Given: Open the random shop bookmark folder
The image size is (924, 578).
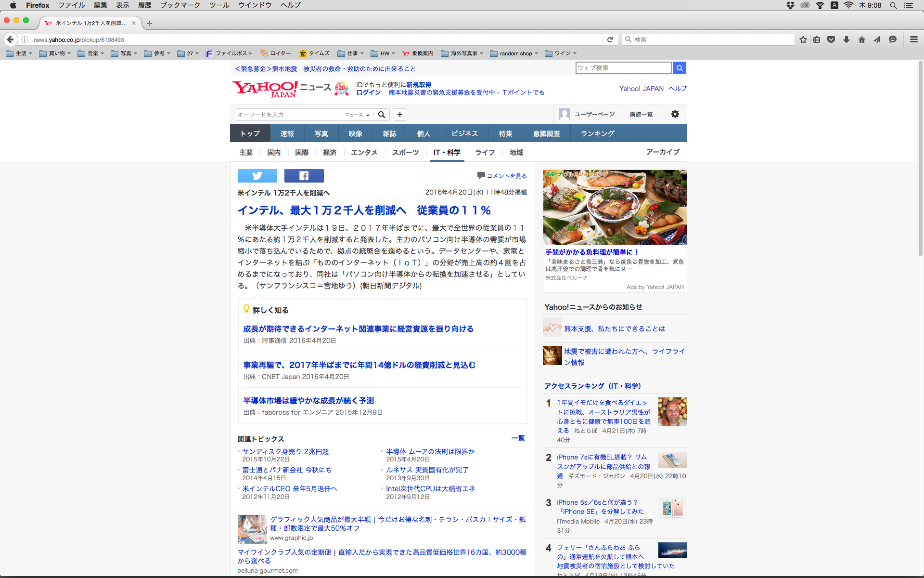Looking at the screenshot, I should tap(514, 53).
